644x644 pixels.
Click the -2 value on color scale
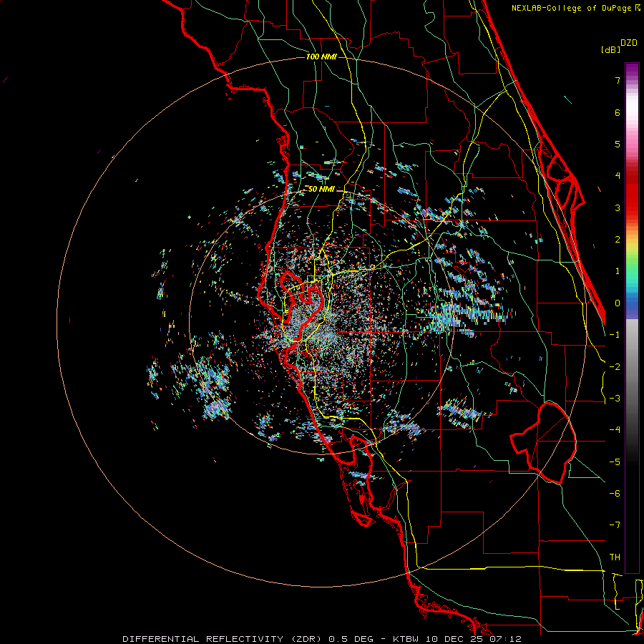pos(615,367)
